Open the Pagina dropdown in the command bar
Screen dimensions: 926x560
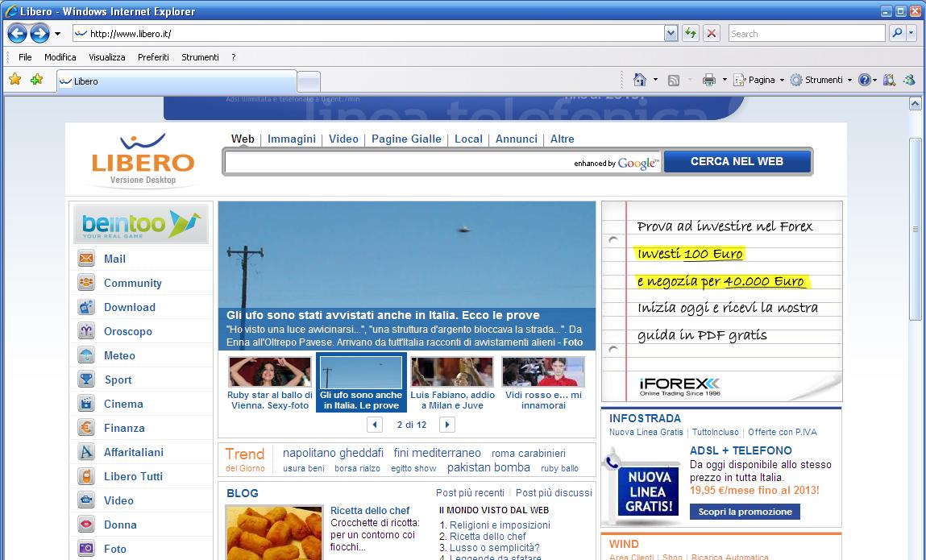[759, 81]
